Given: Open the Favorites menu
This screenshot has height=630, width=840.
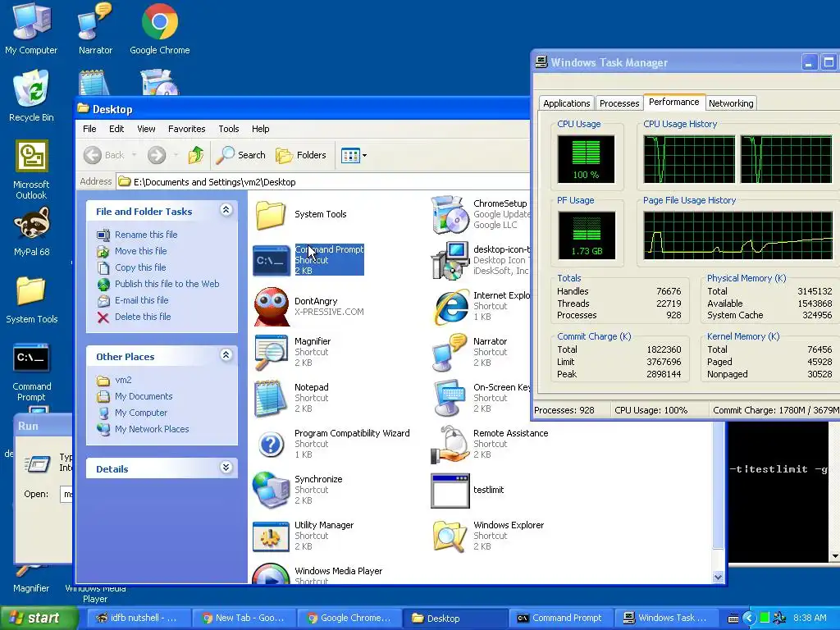Looking at the screenshot, I should coord(186,129).
